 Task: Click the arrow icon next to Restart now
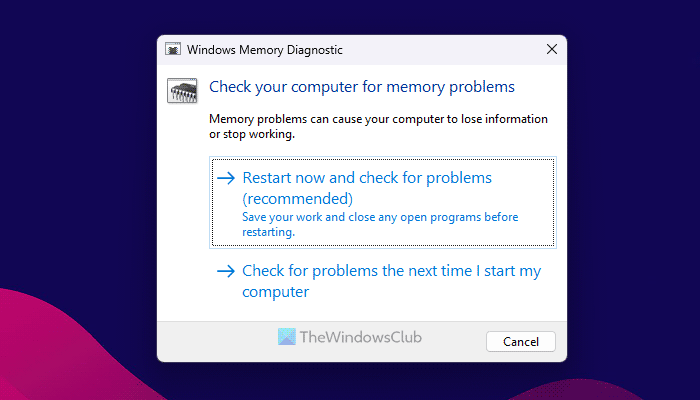coord(225,178)
